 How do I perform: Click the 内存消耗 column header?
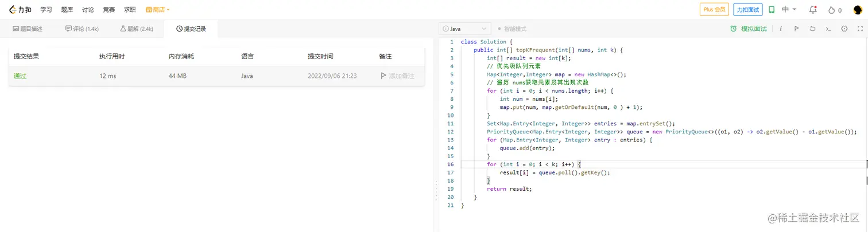(181, 57)
